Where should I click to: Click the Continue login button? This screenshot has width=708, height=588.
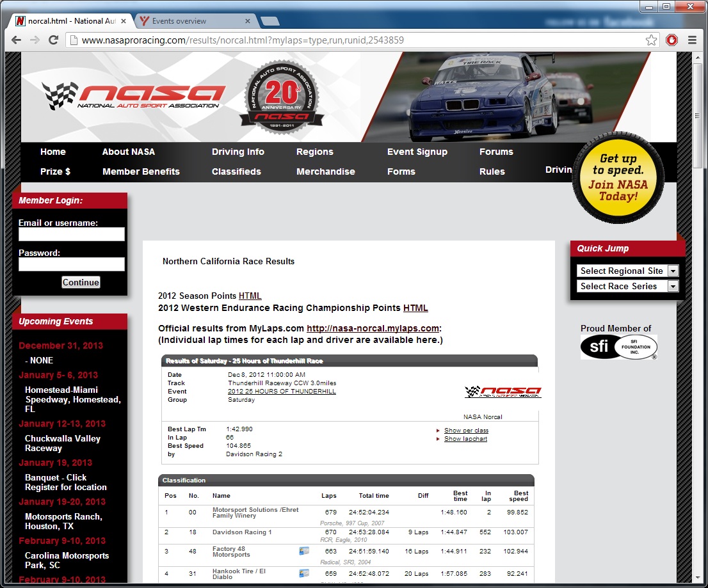tap(81, 283)
